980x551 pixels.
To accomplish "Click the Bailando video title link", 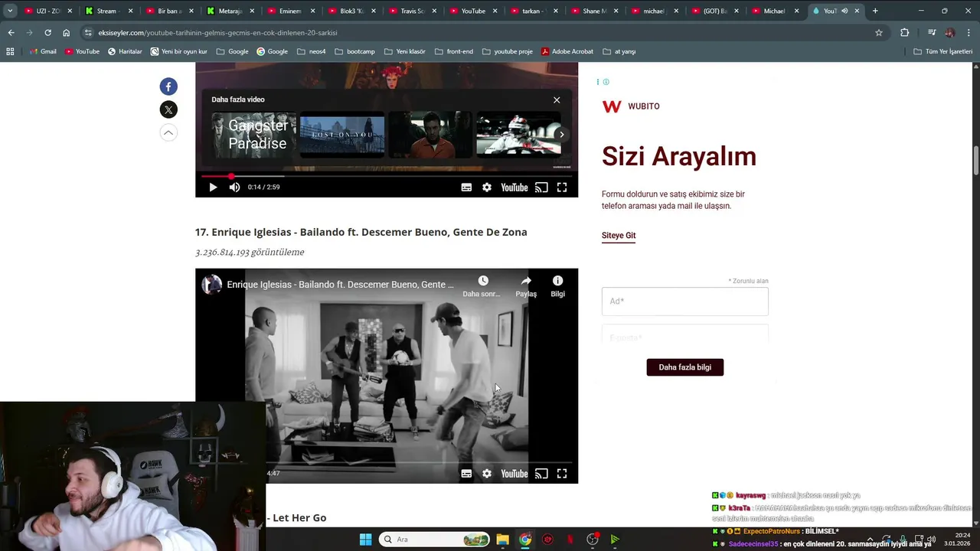I will [340, 285].
